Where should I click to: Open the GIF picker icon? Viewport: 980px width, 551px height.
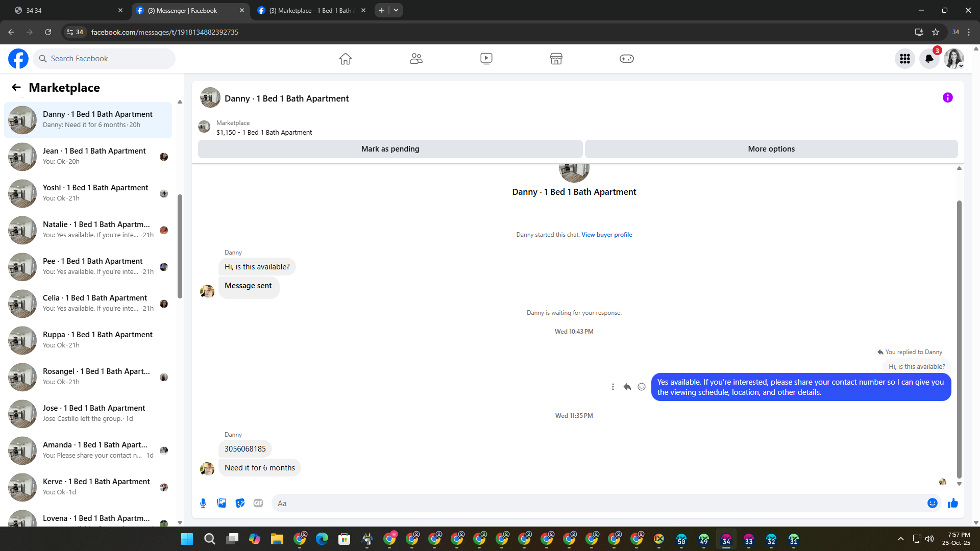click(258, 503)
